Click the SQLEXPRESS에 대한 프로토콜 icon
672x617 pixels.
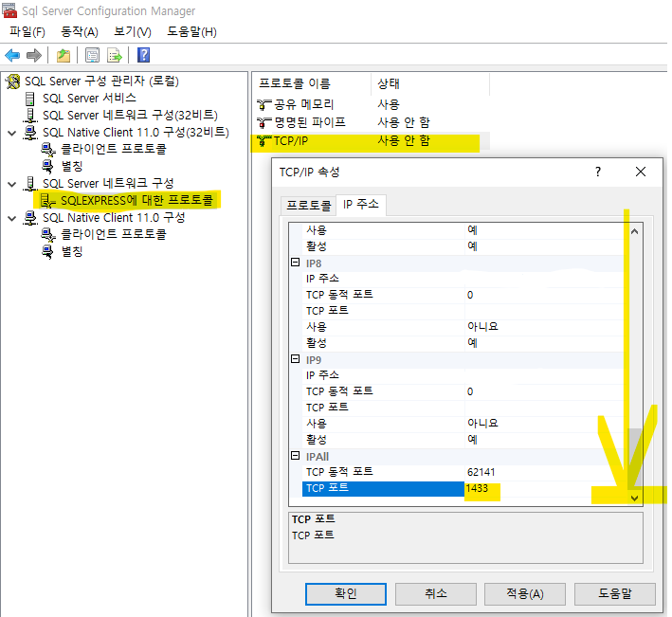[47, 201]
